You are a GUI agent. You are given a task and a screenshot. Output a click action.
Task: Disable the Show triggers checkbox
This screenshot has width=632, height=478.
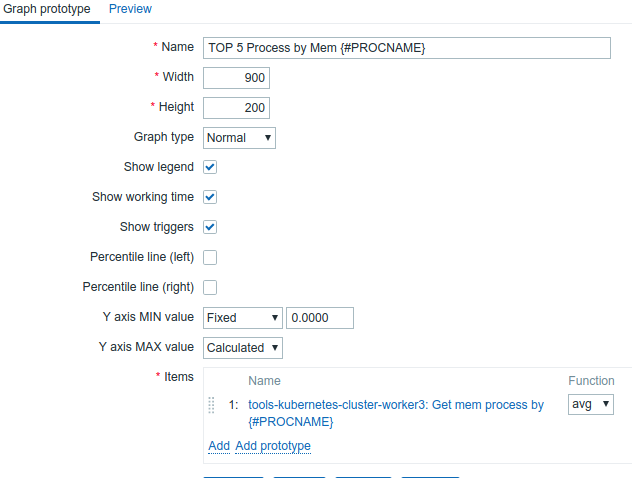pyautogui.click(x=210, y=227)
